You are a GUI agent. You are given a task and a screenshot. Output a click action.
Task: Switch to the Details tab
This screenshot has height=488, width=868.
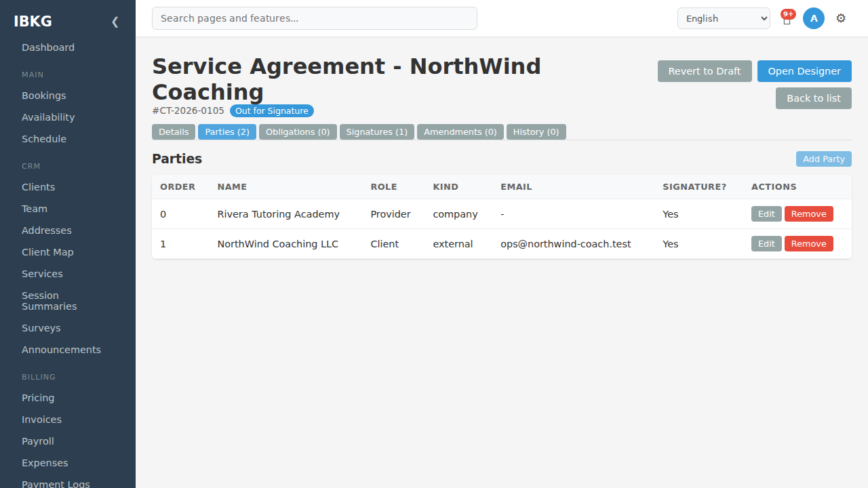pos(174,132)
